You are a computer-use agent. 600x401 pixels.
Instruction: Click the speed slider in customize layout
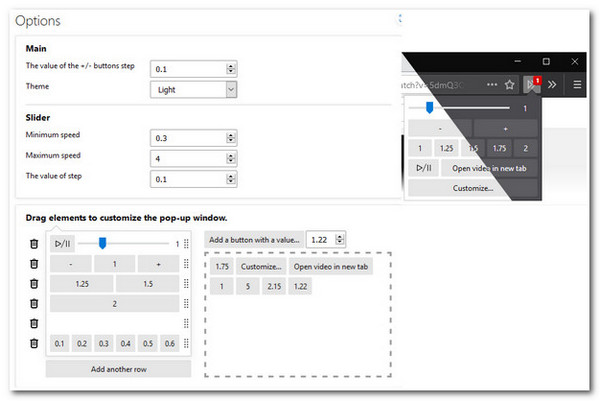click(x=123, y=243)
